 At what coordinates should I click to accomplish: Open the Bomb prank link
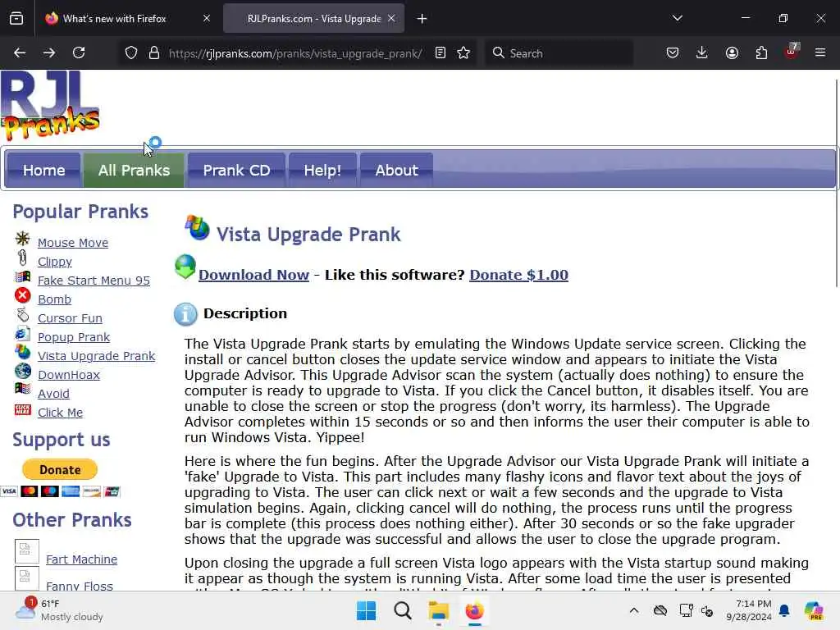pos(54,299)
